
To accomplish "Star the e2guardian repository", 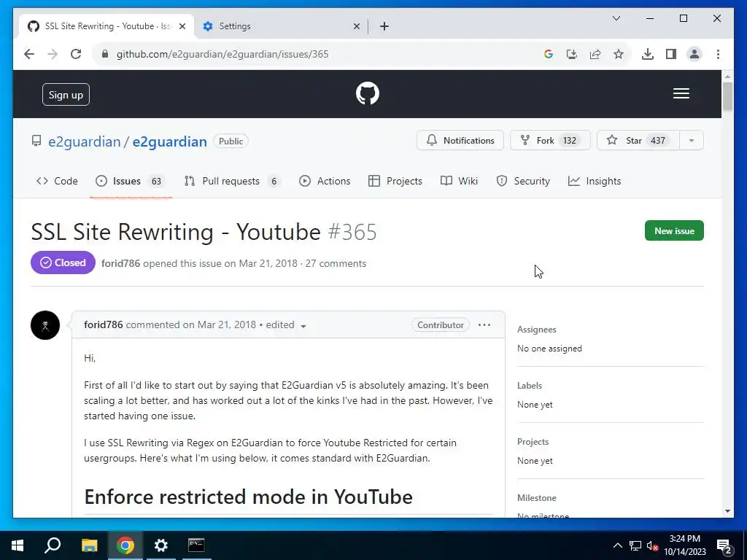I will (x=638, y=141).
